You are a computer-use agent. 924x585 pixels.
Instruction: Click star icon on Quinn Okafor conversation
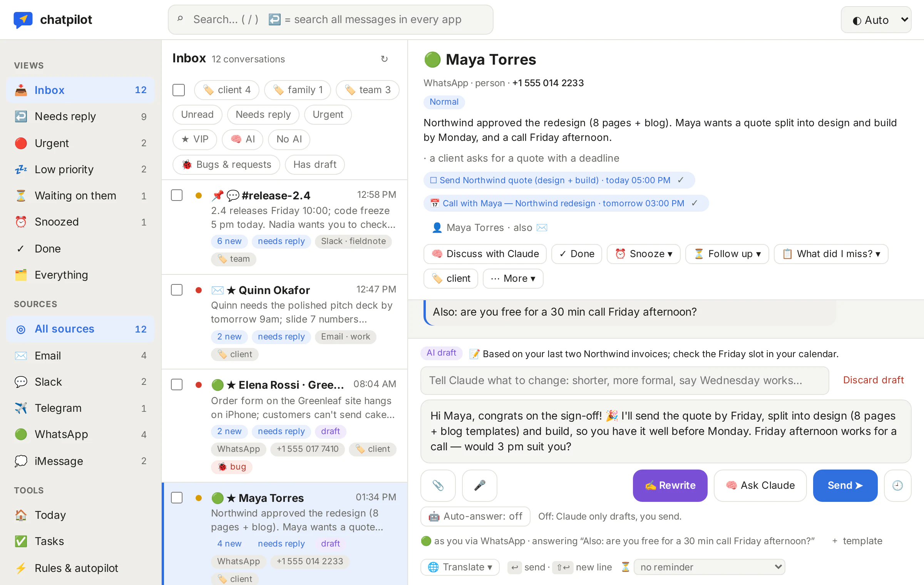tap(231, 290)
